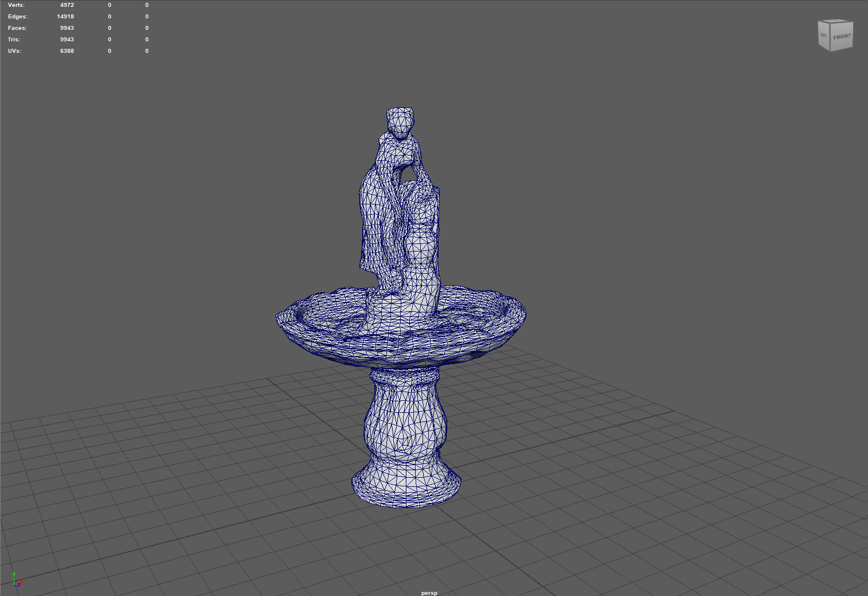Click the vertex count value 4972
This screenshot has height=596, width=868.
coord(67,5)
